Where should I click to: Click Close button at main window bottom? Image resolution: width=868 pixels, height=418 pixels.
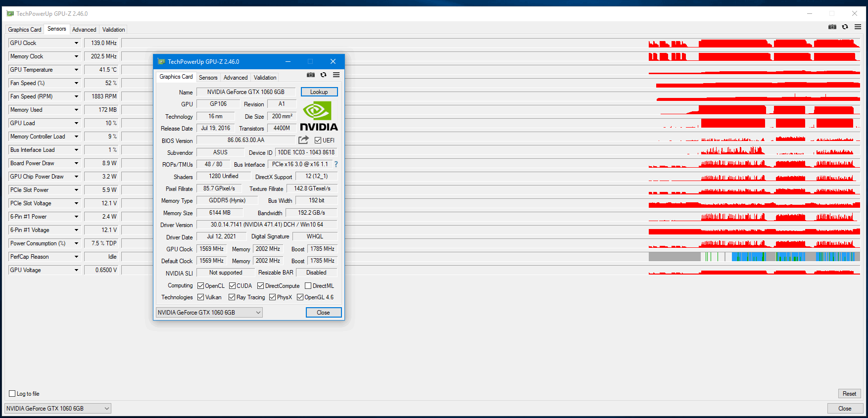click(x=845, y=409)
